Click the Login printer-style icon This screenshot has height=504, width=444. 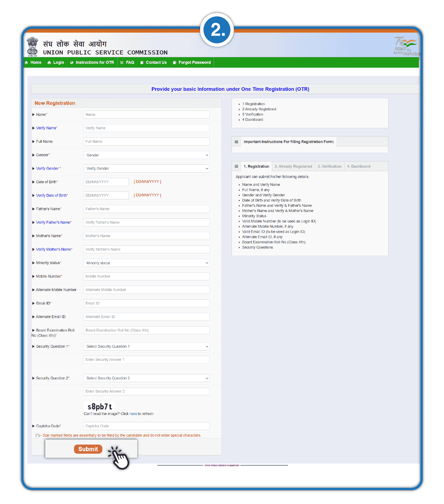coord(49,63)
